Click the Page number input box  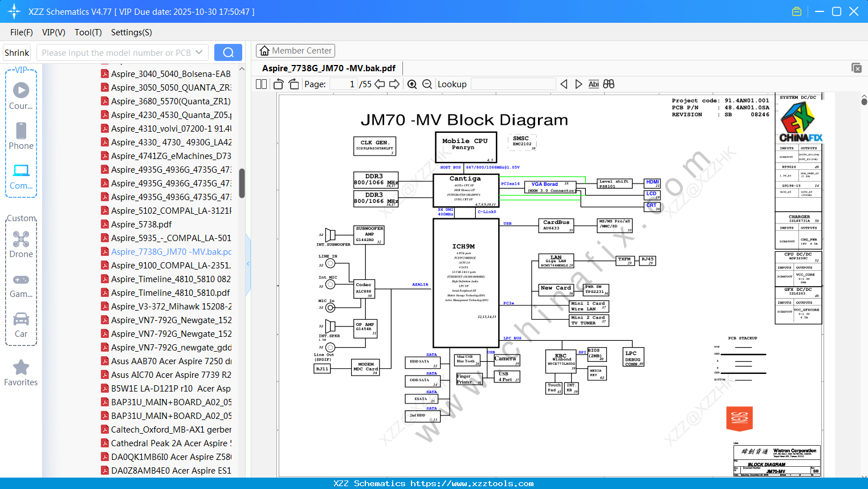coord(343,84)
